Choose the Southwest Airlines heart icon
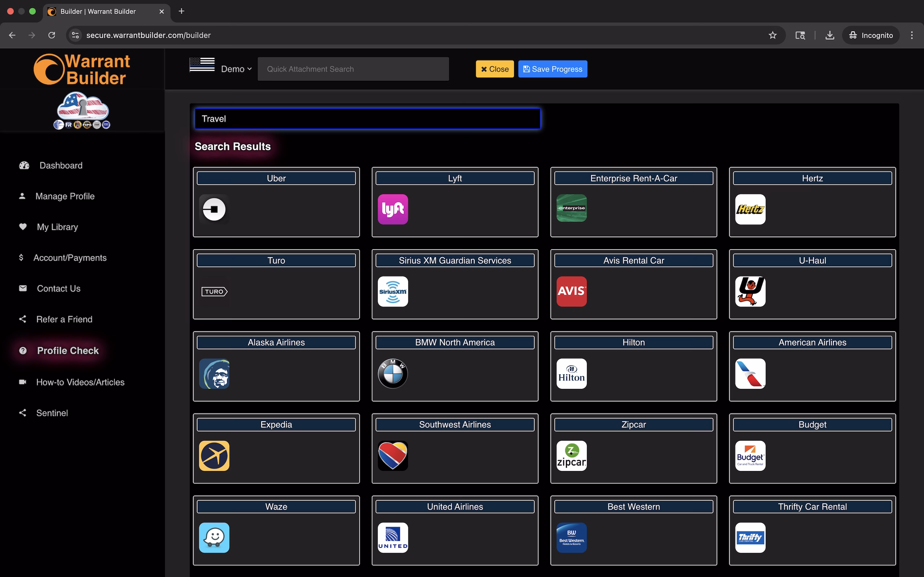The image size is (924, 577). 392,455
